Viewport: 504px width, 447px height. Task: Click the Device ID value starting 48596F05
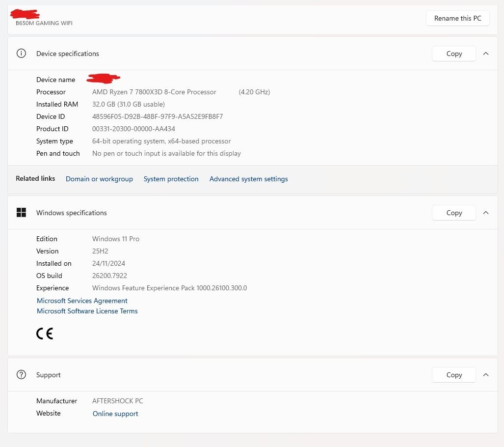pos(158,116)
